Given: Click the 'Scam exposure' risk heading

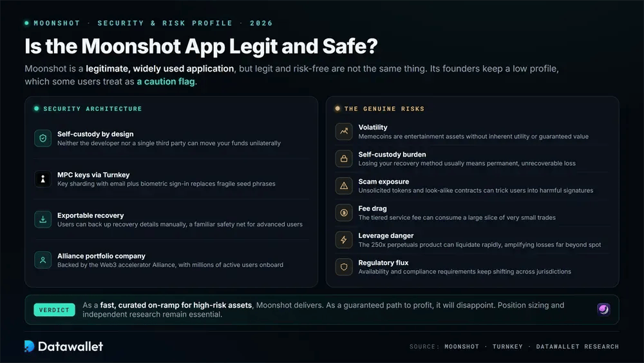Looking at the screenshot, I should point(384,182).
